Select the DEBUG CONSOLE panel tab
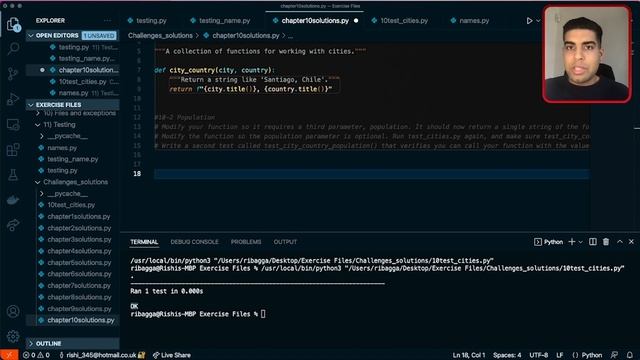The width and height of the screenshot is (640, 360). click(x=194, y=242)
